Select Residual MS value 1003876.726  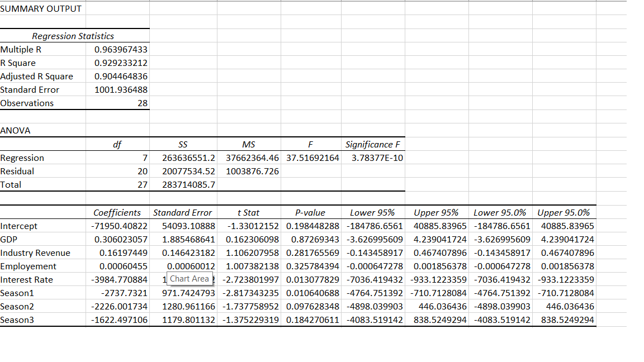pyautogui.click(x=249, y=171)
